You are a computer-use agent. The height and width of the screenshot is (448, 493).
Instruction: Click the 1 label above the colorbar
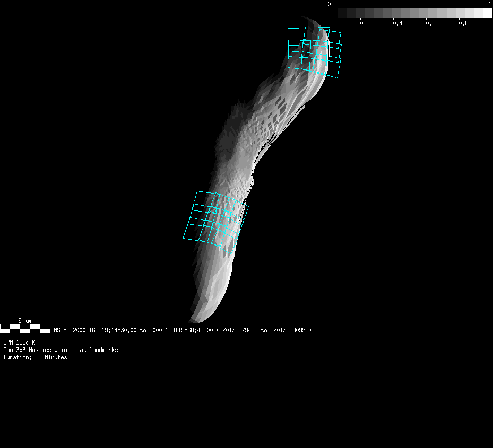(489, 4)
